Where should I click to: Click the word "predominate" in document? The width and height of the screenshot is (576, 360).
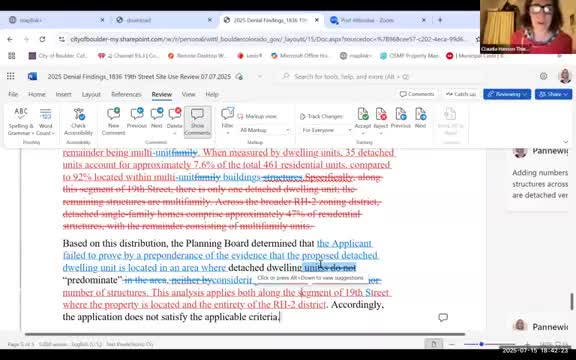[92, 280]
